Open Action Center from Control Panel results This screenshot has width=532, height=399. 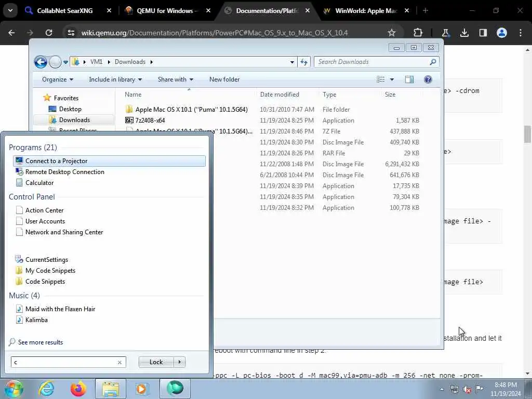[x=45, y=210]
